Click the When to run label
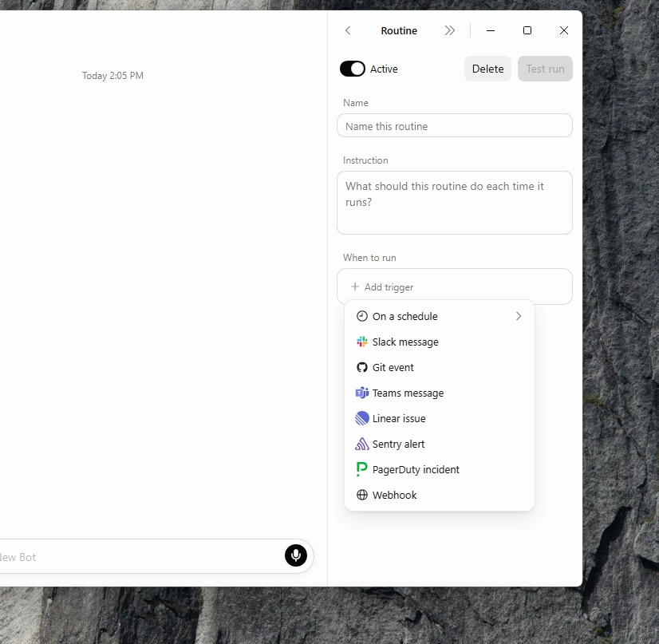 pyautogui.click(x=369, y=258)
